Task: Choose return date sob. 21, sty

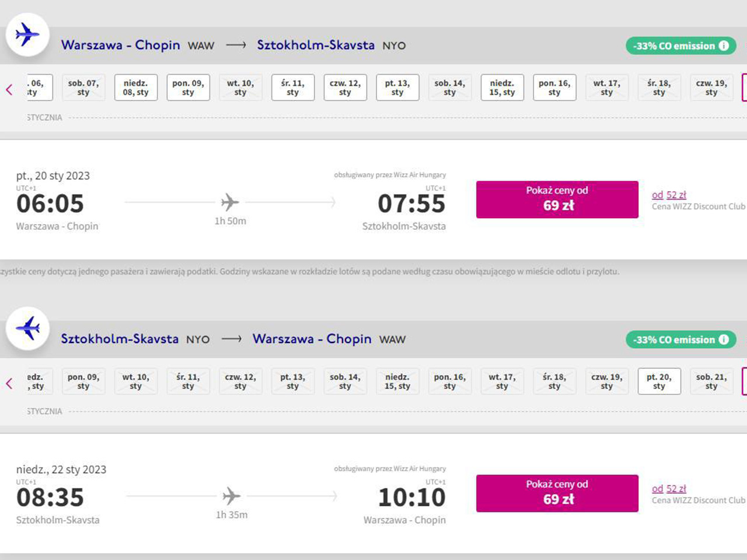Action: pyautogui.click(x=711, y=381)
